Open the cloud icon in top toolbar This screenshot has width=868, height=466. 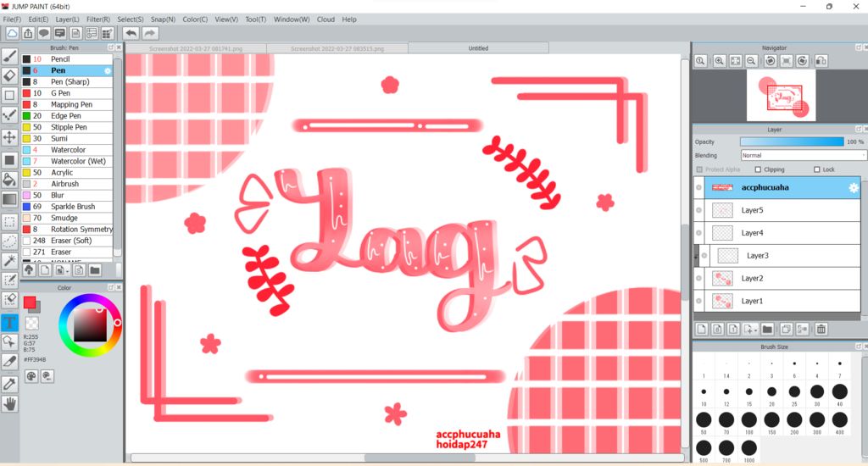tap(12, 33)
